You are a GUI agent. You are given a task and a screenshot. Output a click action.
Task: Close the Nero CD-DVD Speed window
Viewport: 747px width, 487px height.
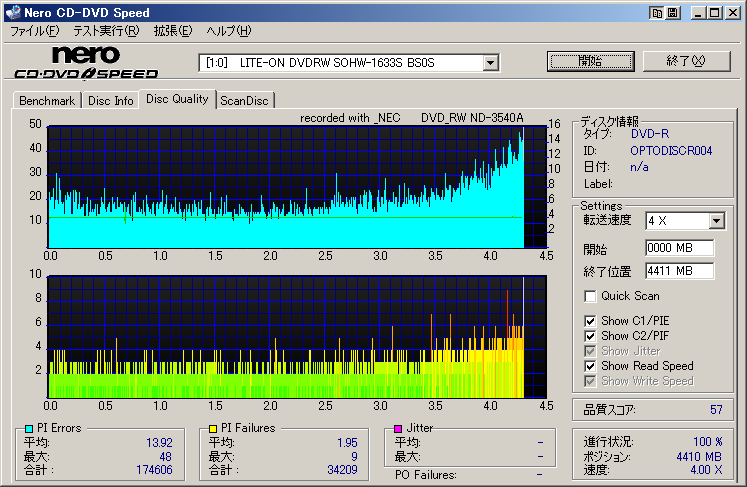point(732,13)
